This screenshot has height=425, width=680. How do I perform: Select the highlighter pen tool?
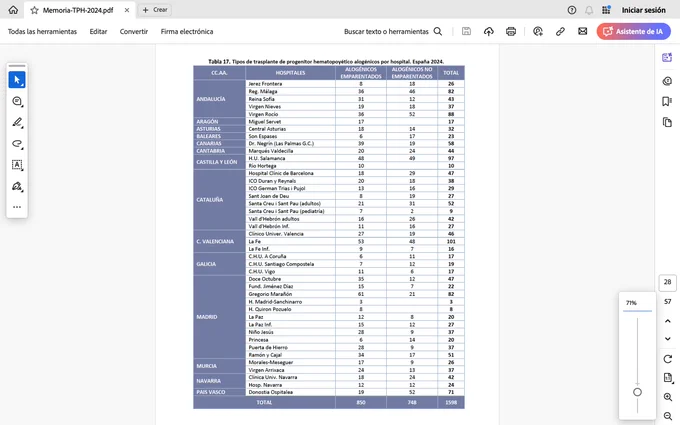[x=17, y=122]
